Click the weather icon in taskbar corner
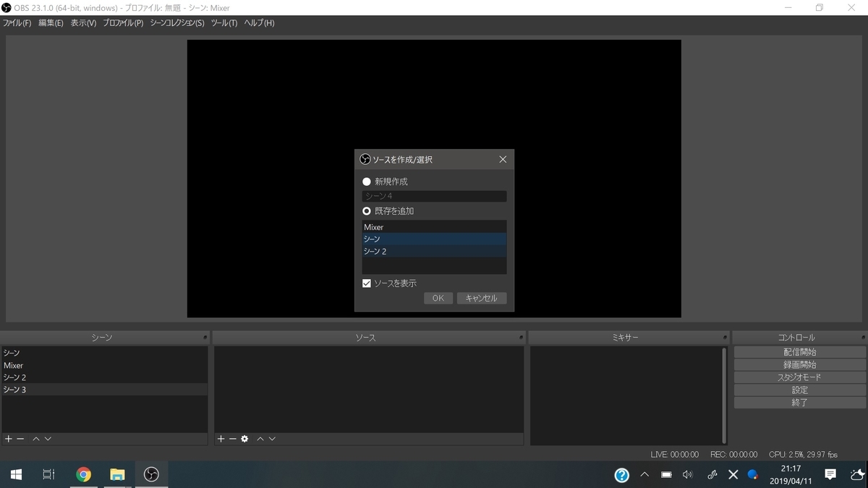The width and height of the screenshot is (868, 488). (x=856, y=475)
